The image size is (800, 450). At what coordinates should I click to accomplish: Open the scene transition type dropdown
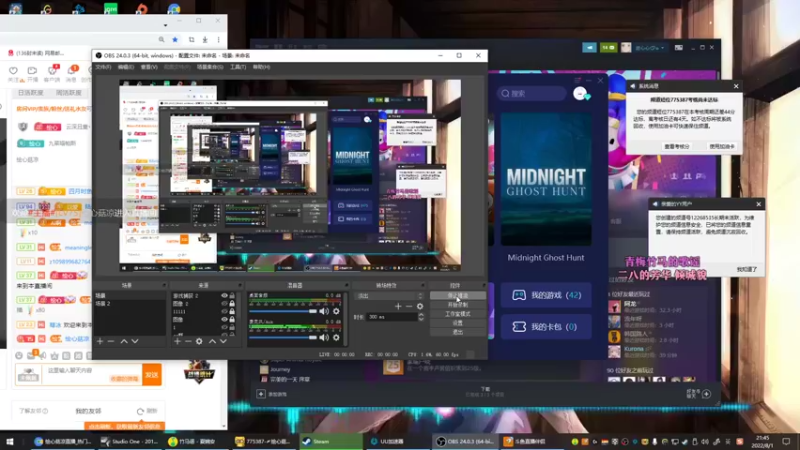click(x=389, y=296)
